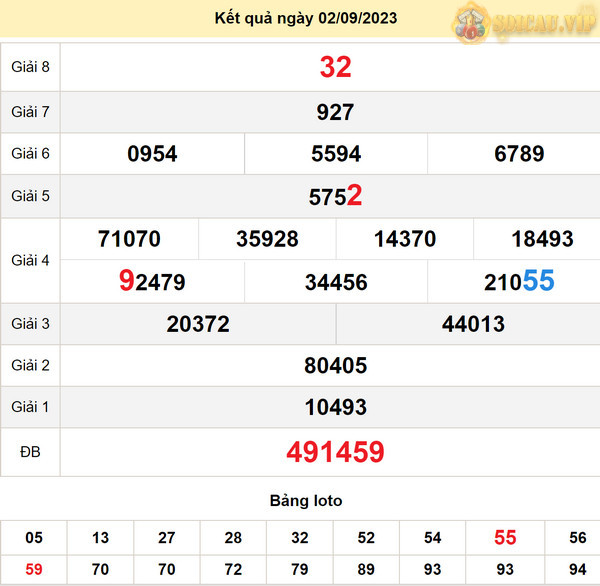600x586 pixels.
Task: Click the Giải 4 number 14370
Action: [x=405, y=239]
